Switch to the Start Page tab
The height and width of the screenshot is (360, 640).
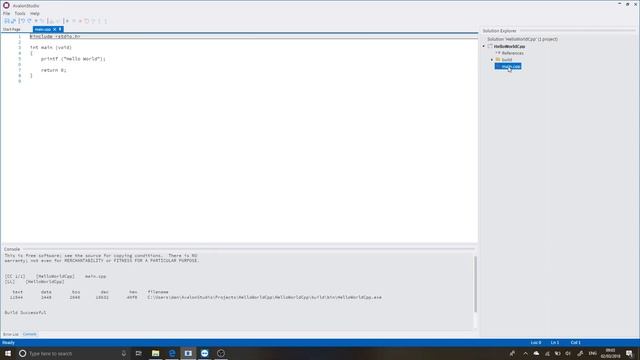tap(11, 29)
